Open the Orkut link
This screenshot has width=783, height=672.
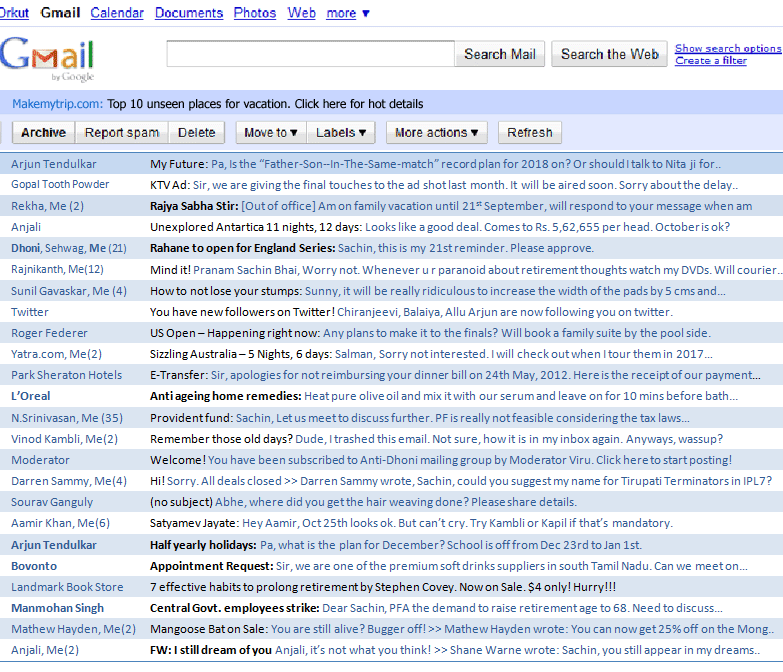[x=14, y=12]
